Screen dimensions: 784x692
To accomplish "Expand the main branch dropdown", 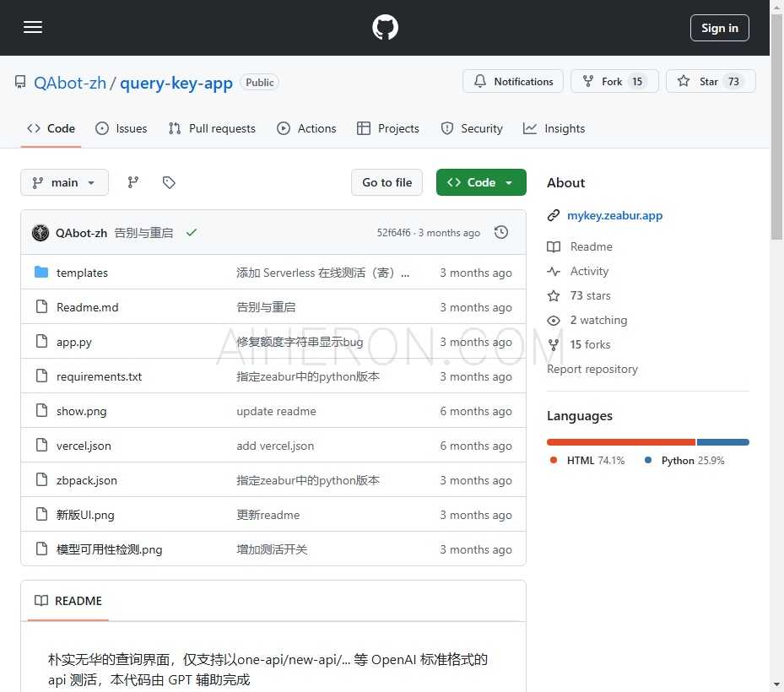I will pos(64,182).
